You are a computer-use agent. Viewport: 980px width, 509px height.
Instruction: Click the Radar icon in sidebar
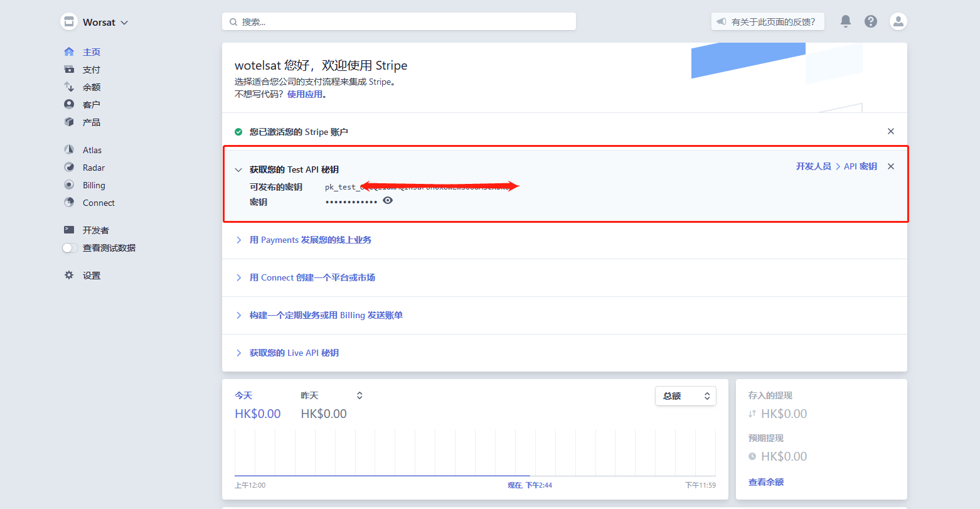pos(69,167)
